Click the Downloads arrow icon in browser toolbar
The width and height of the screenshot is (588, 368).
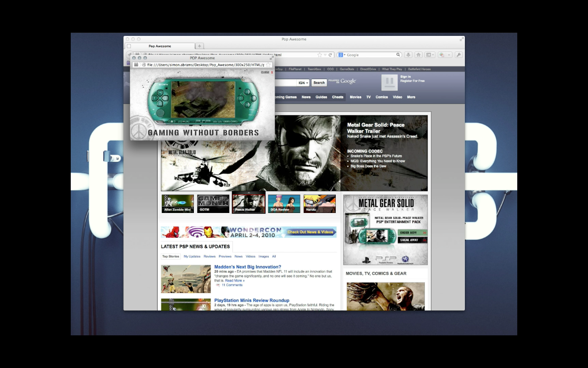point(408,55)
